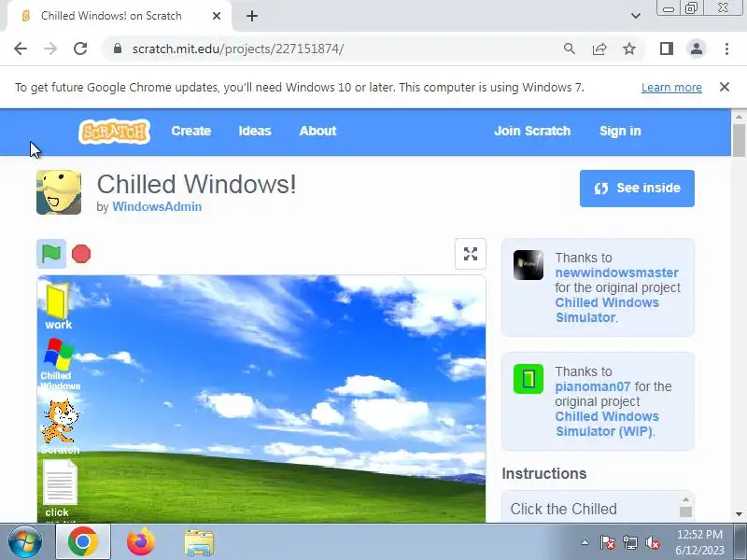Close the Chilled Windows tab
The image size is (747, 560).
click(x=217, y=16)
